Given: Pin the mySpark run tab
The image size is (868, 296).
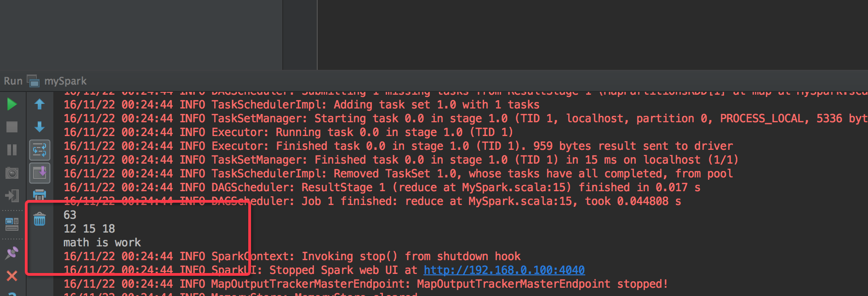Looking at the screenshot, I should tap(12, 253).
